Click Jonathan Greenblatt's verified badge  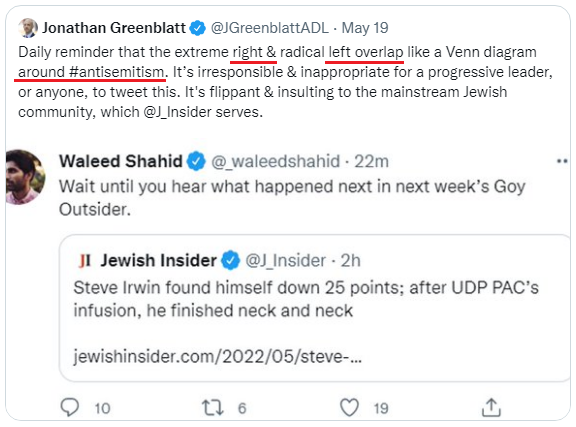(198, 28)
